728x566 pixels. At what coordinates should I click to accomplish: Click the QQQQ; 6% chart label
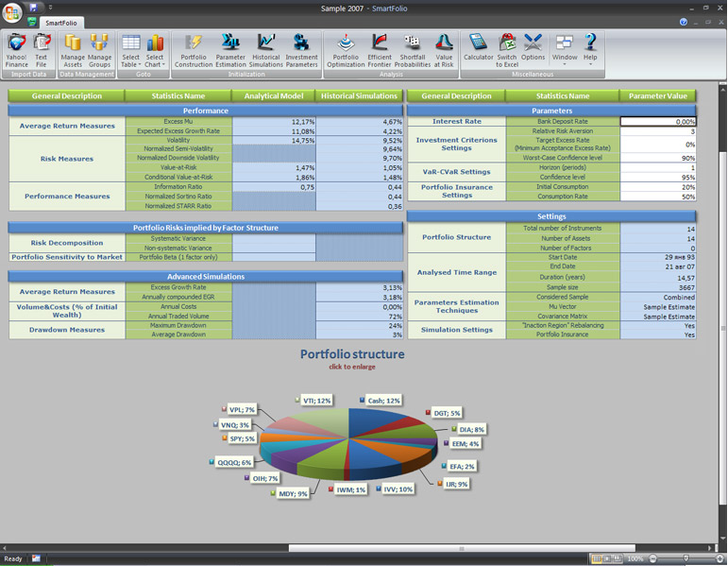point(234,462)
